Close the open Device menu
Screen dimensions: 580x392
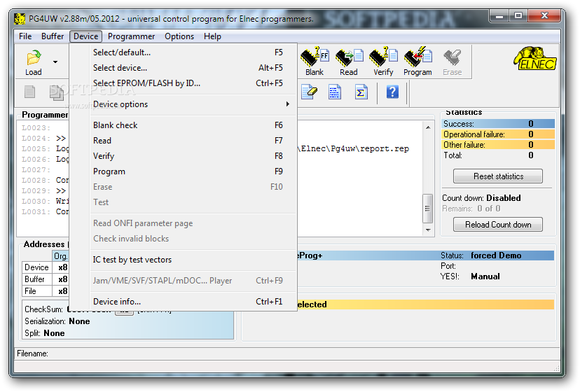[x=86, y=36]
